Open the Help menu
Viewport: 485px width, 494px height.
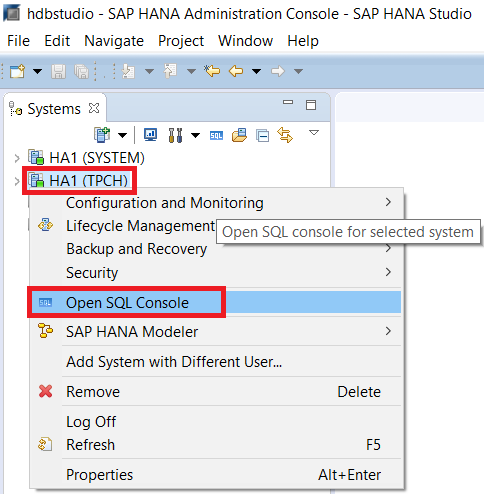coord(303,41)
